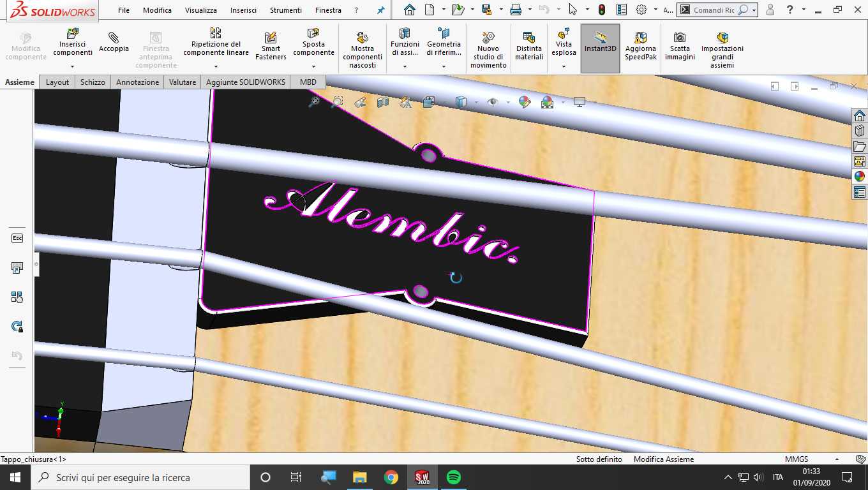Toggle the hide/show items eye icon

coord(492,102)
